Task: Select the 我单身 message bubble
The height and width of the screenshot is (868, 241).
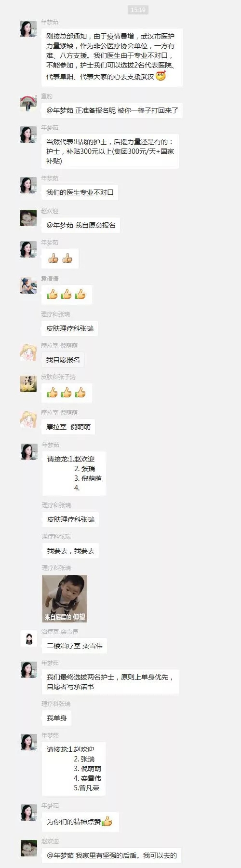Action: click(56, 718)
